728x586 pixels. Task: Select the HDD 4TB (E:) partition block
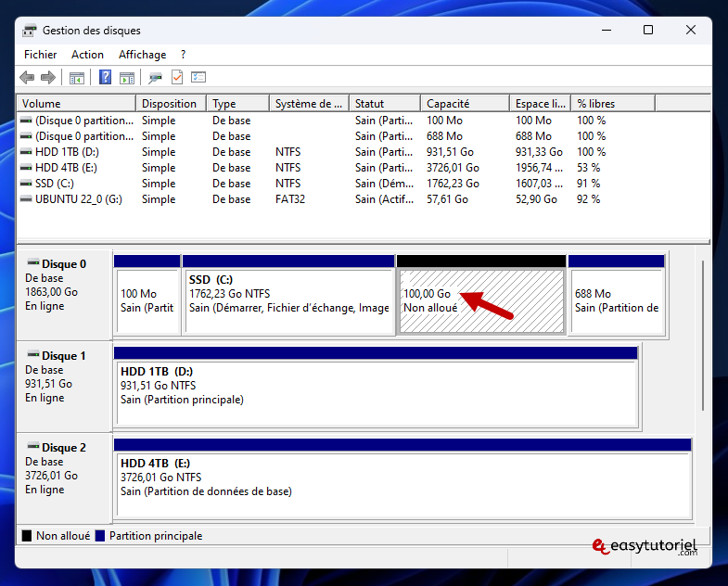coord(402,479)
